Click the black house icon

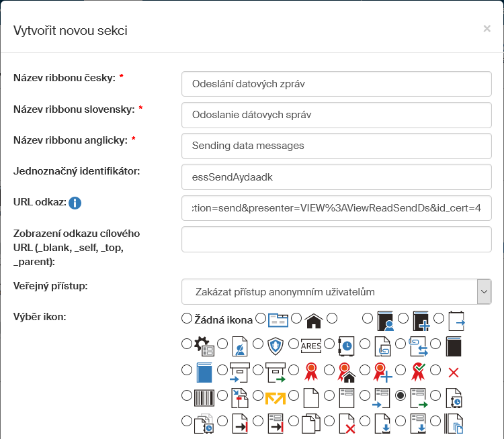pyautogui.click(x=313, y=320)
